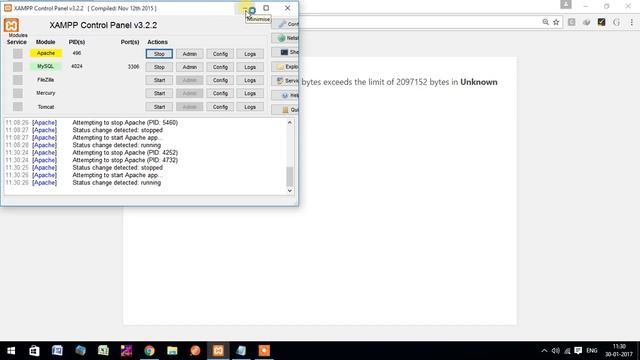This screenshot has width=640, height=360.
Task: Open the Services button
Action: pyautogui.click(x=285, y=81)
